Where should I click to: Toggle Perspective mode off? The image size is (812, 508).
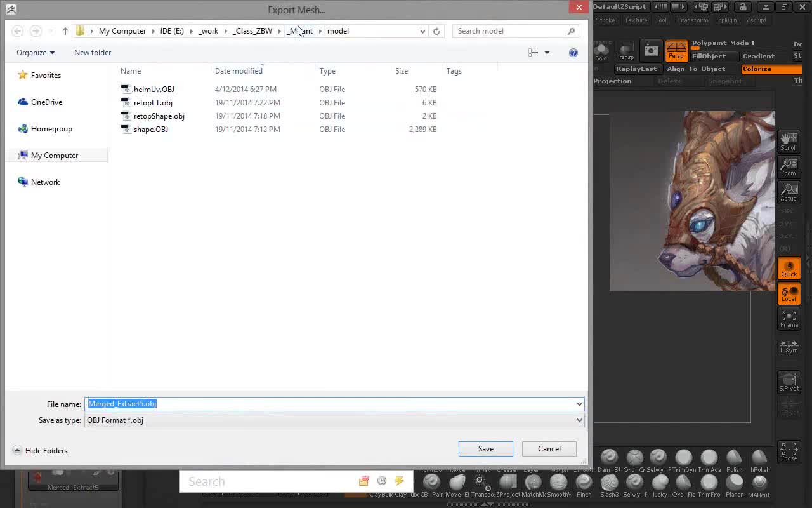(676, 50)
